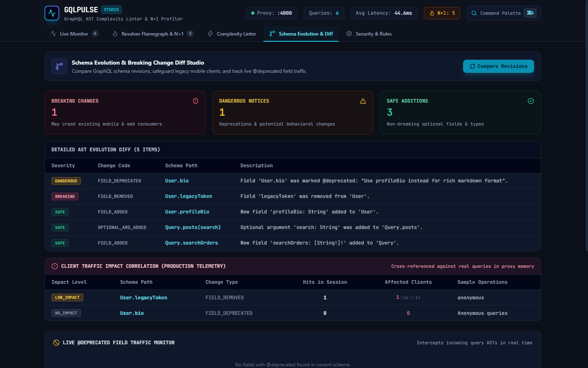Switch to Resolver Flamegraph & N+1 tab
The width and height of the screenshot is (588, 368).
pos(153,34)
